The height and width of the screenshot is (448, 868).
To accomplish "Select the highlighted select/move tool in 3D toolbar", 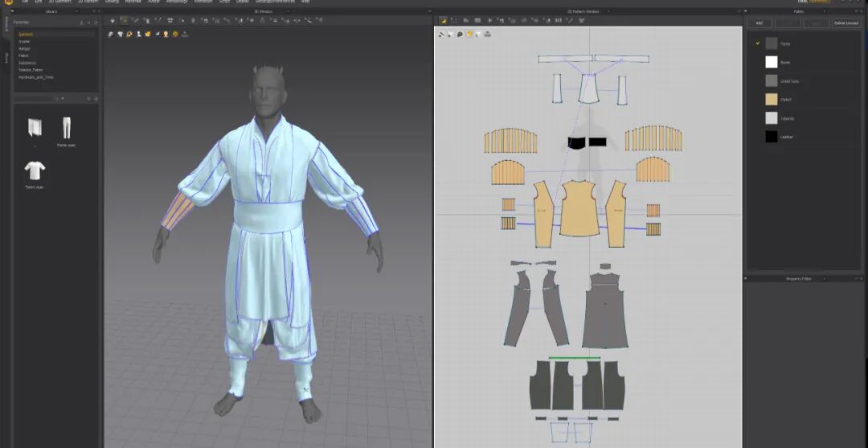I will pos(124,20).
